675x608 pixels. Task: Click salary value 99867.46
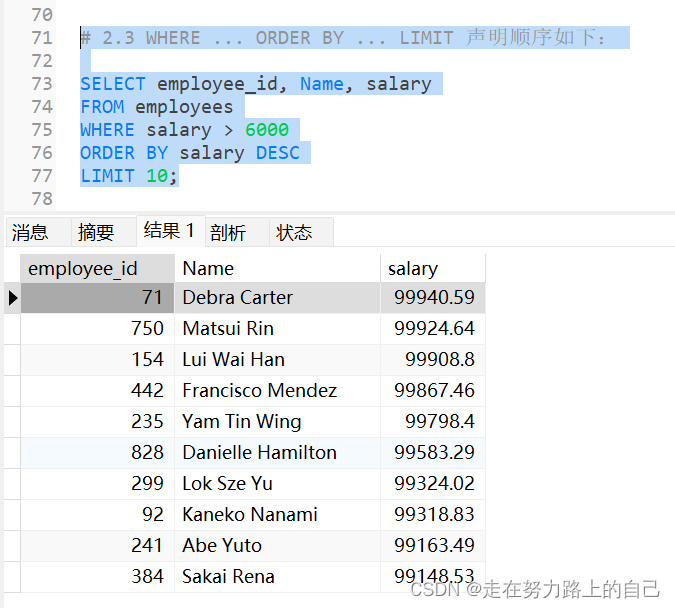[433, 391]
